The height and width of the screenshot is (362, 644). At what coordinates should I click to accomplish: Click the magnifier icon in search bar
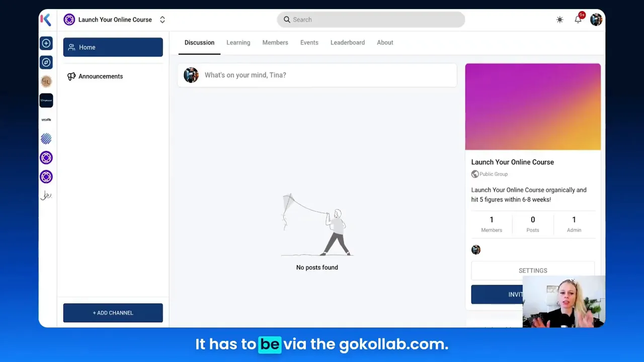pyautogui.click(x=287, y=20)
